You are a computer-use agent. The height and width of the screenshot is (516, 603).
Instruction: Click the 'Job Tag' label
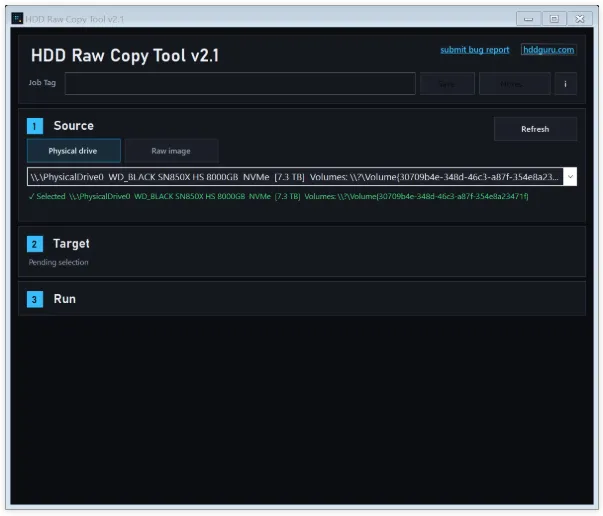tap(42, 83)
